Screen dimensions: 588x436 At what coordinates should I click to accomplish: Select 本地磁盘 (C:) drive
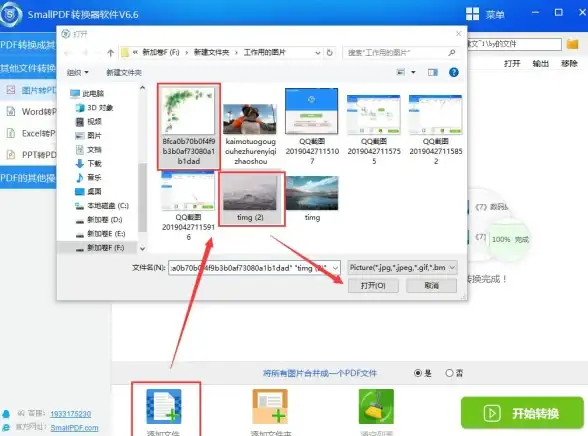102,206
